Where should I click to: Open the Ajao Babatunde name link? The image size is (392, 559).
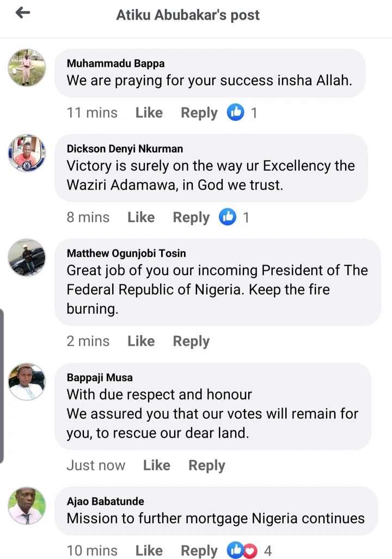(105, 501)
